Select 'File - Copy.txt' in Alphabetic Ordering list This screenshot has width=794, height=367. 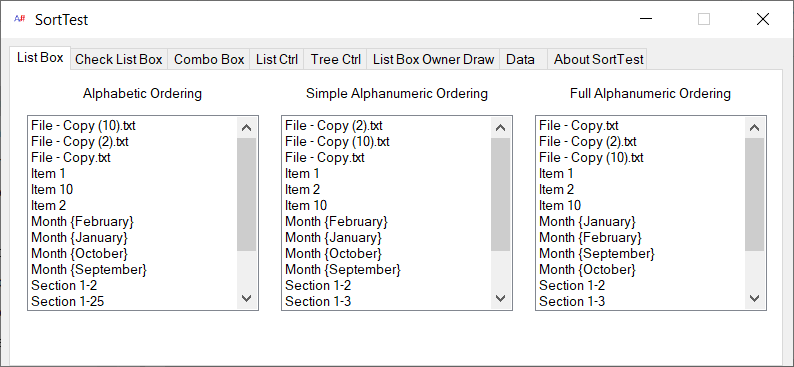[x=133, y=157]
